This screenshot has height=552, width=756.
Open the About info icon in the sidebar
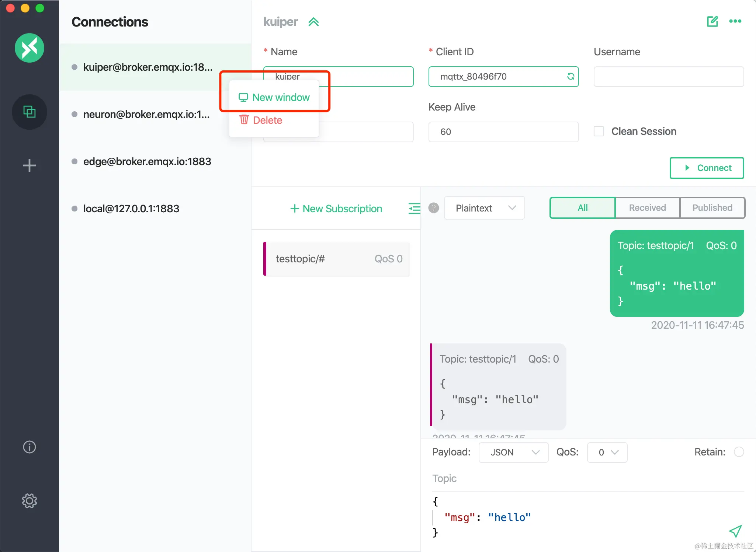pyautogui.click(x=30, y=447)
